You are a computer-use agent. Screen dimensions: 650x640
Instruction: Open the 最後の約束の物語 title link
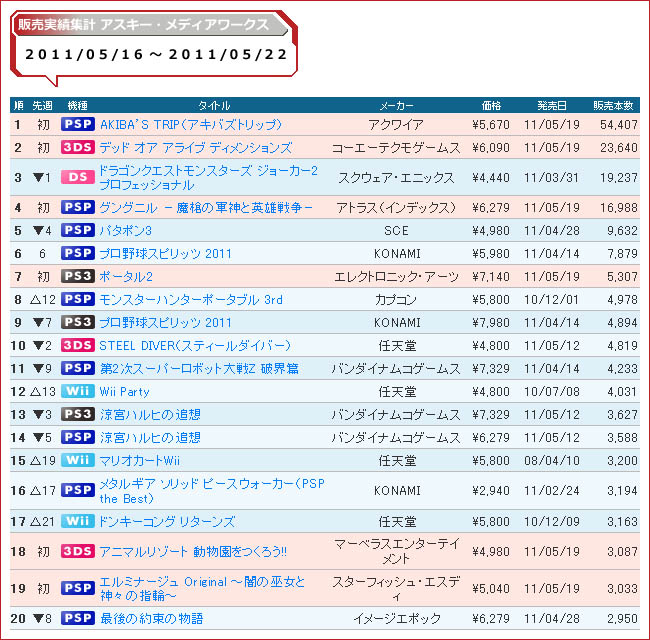point(151,618)
